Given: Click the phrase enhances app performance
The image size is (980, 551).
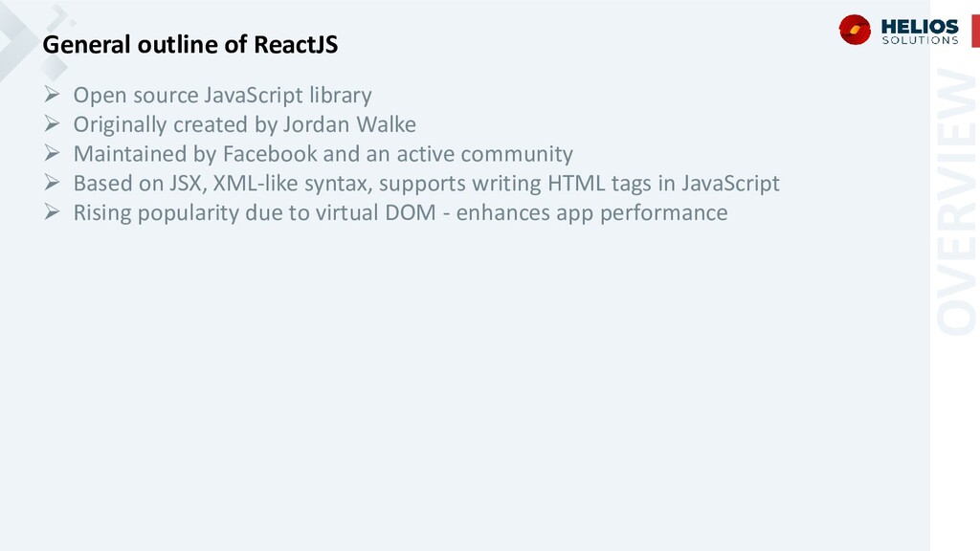Looking at the screenshot, I should click(x=591, y=212).
